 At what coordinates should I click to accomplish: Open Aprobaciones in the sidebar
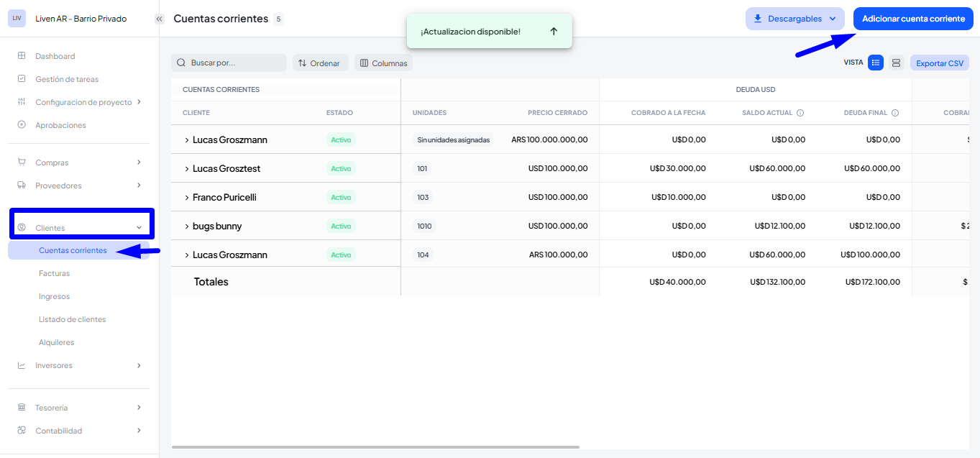pos(60,125)
